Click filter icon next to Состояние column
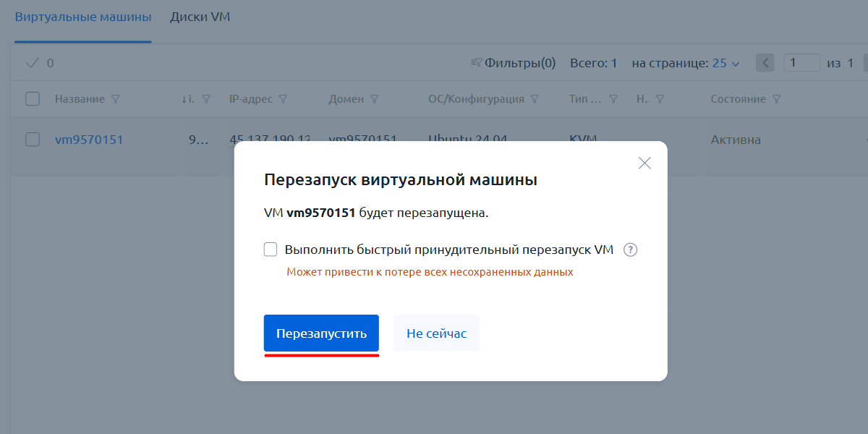The height and width of the screenshot is (434, 868). click(776, 99)
